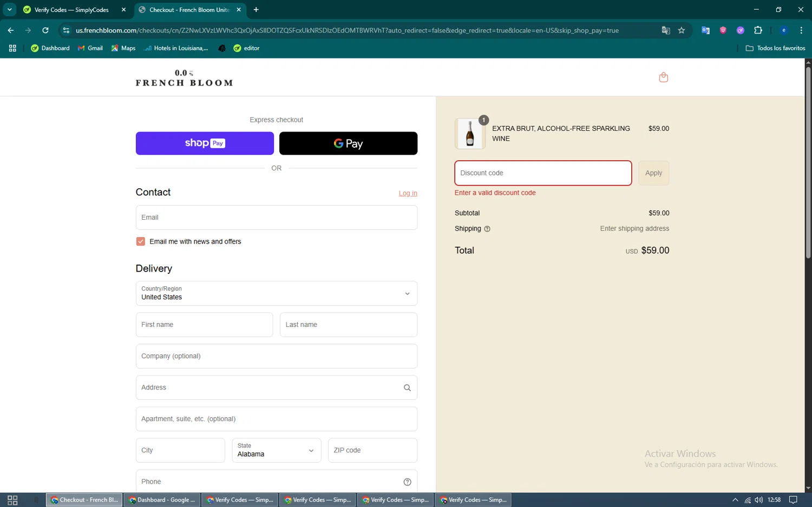
Task: Click the Last name field
Action: (349, 325)
